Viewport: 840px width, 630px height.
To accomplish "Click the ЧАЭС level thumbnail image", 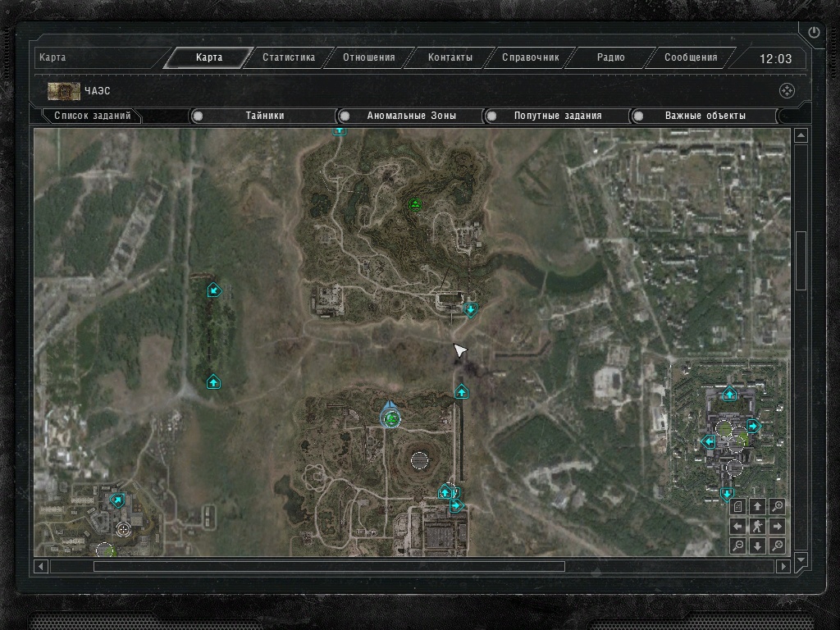I will [x=64, y=91].
